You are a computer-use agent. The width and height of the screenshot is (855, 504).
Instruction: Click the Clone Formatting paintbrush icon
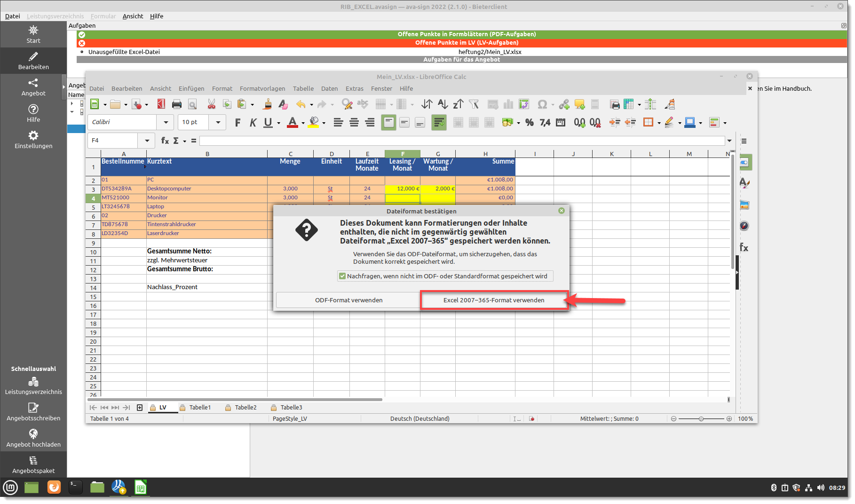pos(268,104)
